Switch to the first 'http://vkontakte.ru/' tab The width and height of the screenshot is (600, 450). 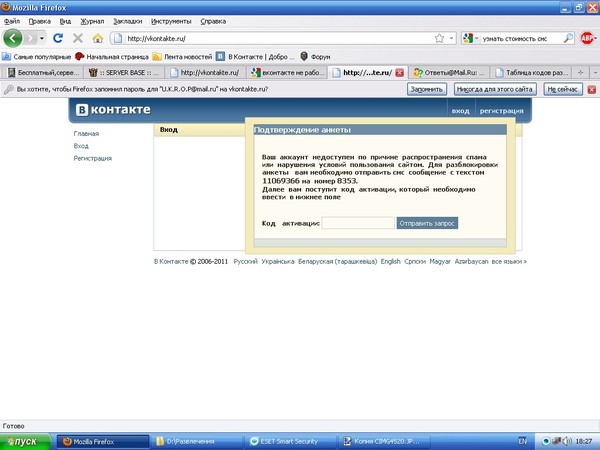[x=205, y=72]
